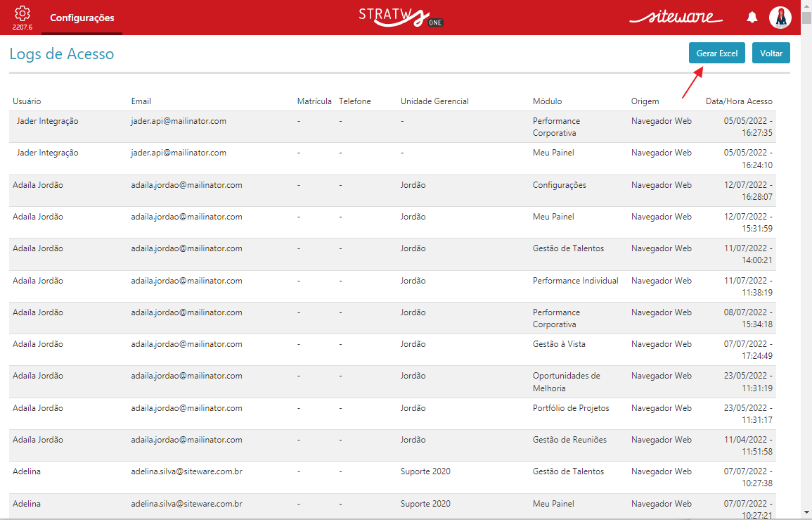Select adelina.silva@siteware.com.br in the Gestão de Talentos row

click(186, 471)
